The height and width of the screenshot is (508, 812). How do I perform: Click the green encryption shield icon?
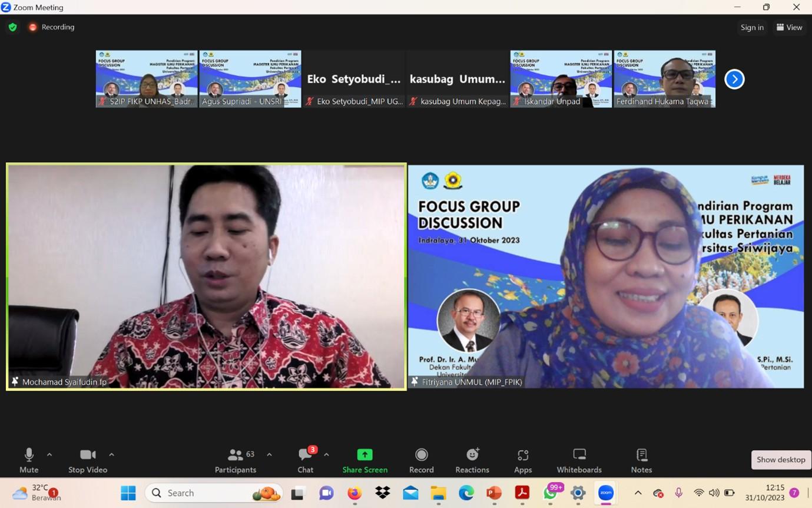pyautogui.click(x=13, y=27)
